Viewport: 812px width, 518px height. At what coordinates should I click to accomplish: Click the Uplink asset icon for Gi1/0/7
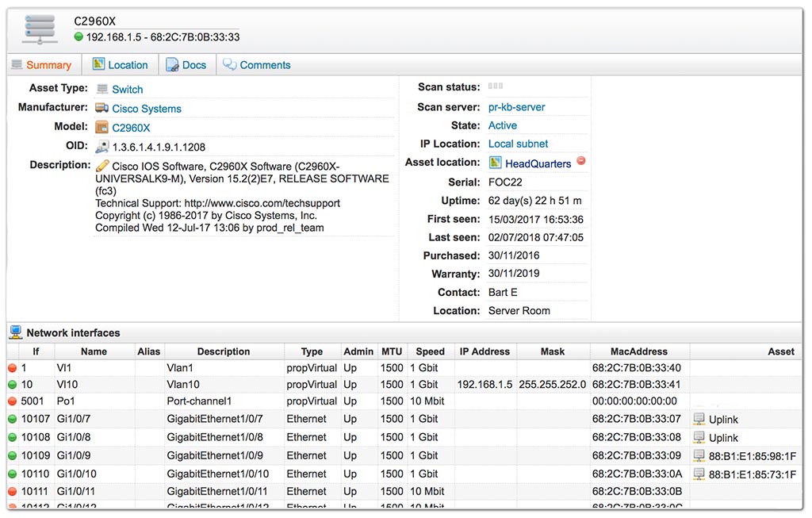[699, 419]
